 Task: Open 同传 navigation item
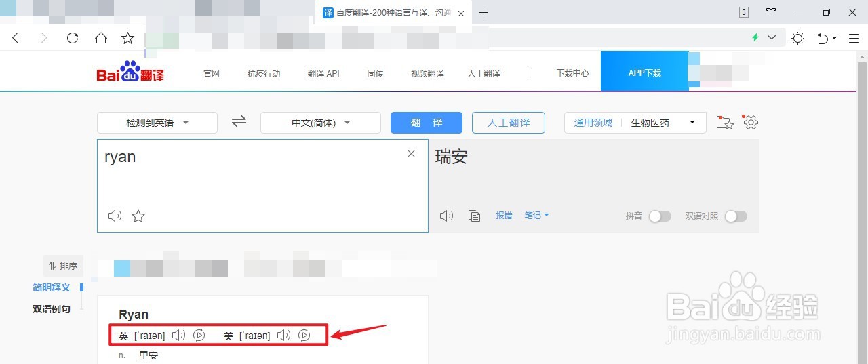[375, 73]
